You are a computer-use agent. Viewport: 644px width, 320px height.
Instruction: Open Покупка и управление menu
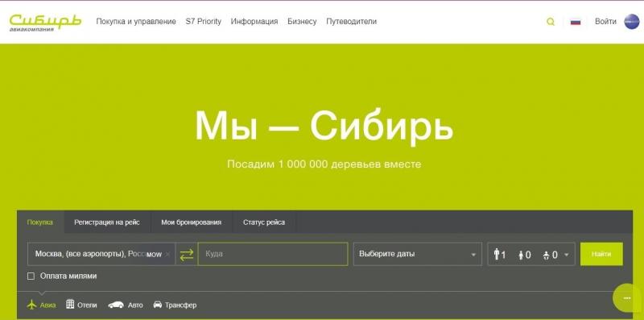(136, 22)
